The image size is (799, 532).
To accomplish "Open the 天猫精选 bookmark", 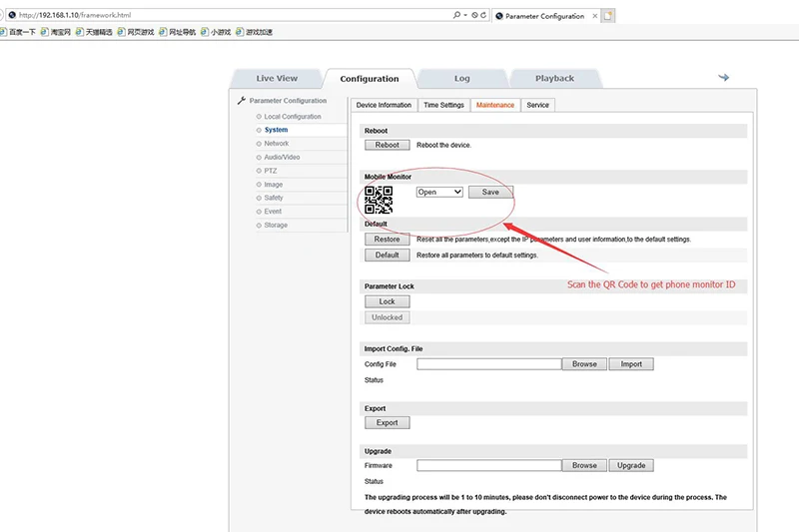I will click(x=94, y=32).
